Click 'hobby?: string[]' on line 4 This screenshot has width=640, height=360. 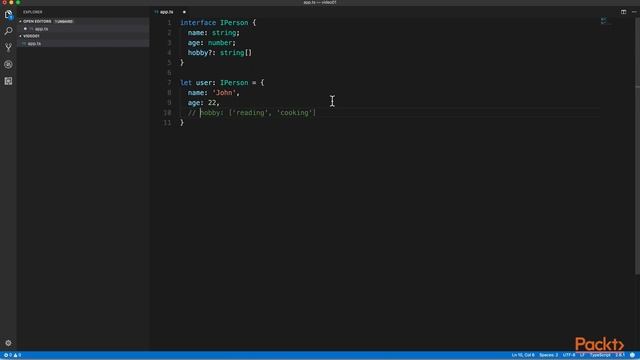pos(220,53)
